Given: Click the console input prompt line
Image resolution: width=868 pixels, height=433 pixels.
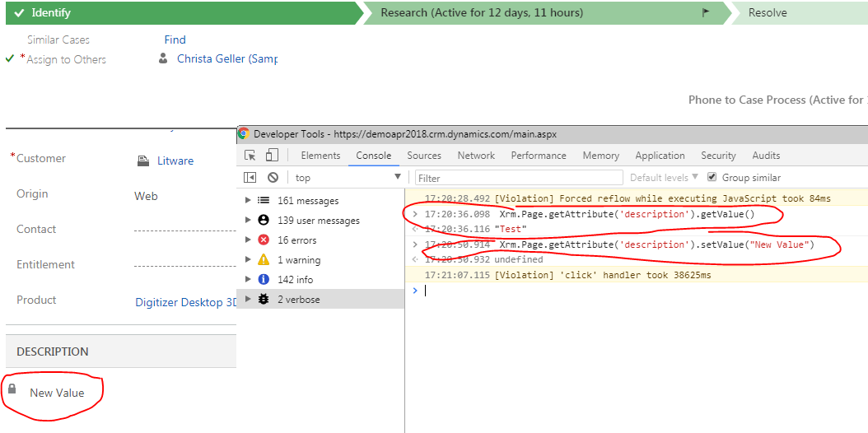Looking at the screenshot, I should click(637, 291).
